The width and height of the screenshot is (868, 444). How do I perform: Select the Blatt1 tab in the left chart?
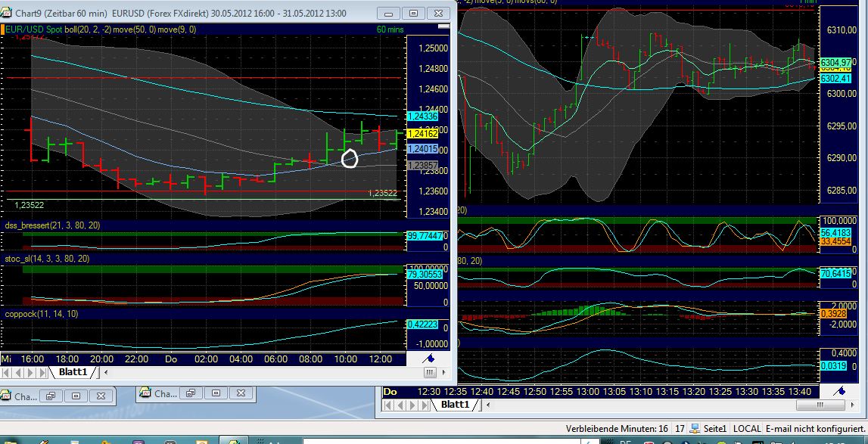click(x=72, y=371)
